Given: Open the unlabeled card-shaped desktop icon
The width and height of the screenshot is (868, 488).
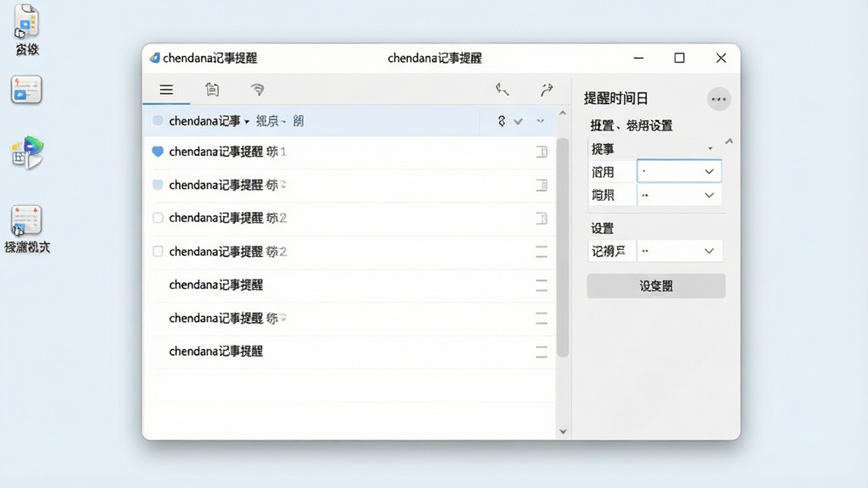Looking at the screenshot, I should click(x=26, y=90).
